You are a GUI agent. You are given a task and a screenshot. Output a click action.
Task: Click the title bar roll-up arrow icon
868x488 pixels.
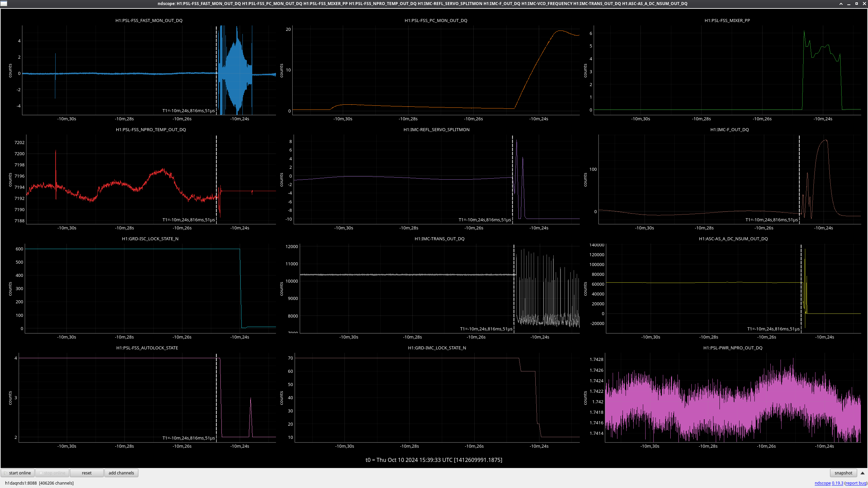point(841,3)
